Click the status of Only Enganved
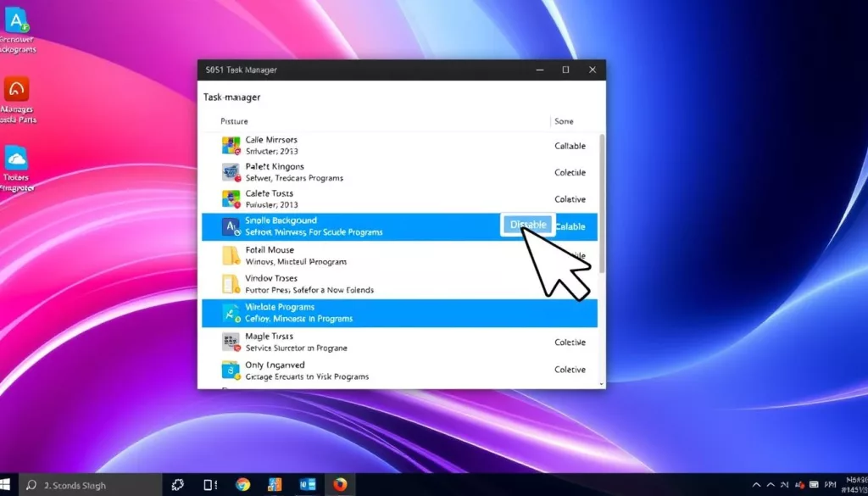This screenshot has width=868, height=496. tap(570, 370)
